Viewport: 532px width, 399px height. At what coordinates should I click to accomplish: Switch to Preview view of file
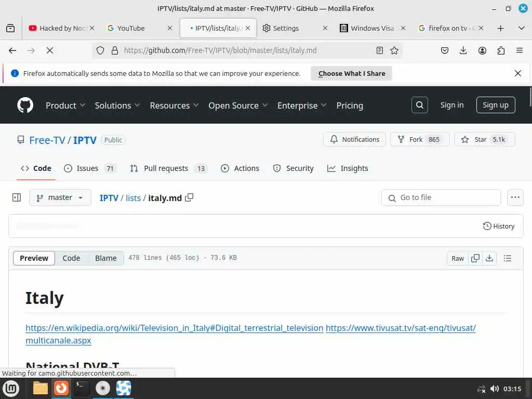coord(34,258)
